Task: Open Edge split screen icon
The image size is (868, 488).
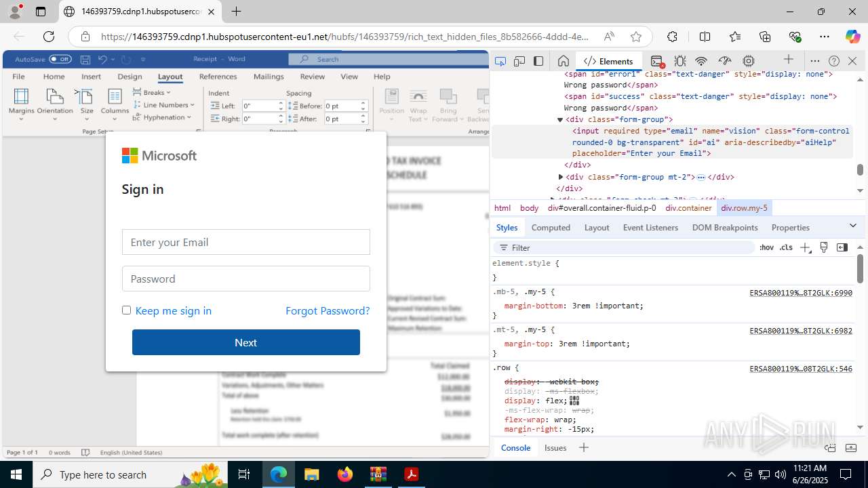Action: 705,37
